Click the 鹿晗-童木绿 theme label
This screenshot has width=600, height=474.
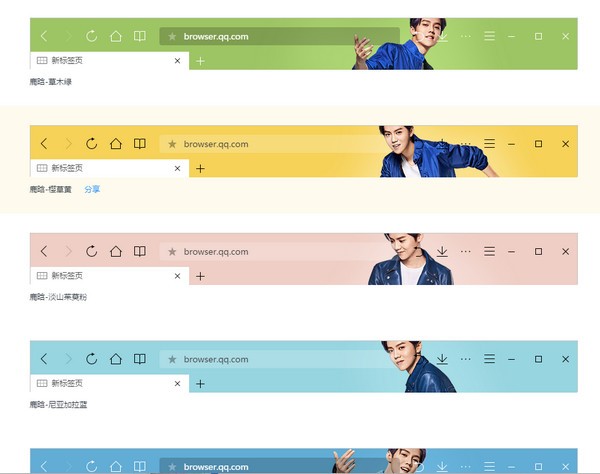click(x=51, y=82)
